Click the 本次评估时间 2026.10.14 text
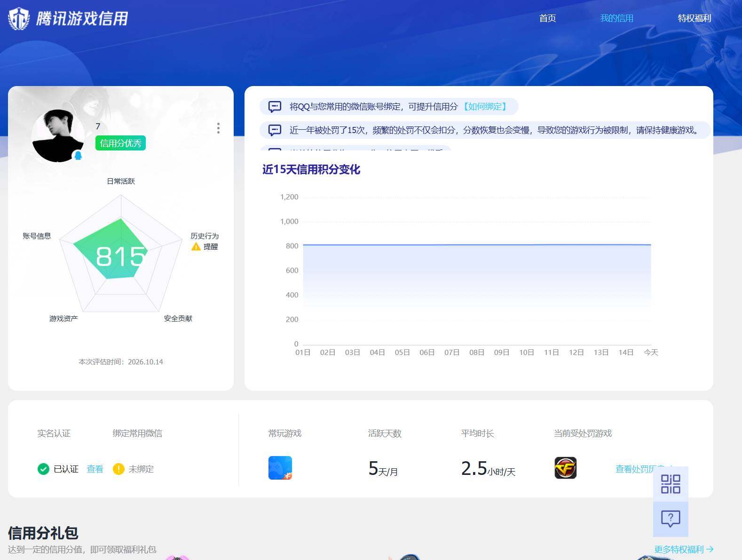The image size is (742, 560). pos(121,362)
